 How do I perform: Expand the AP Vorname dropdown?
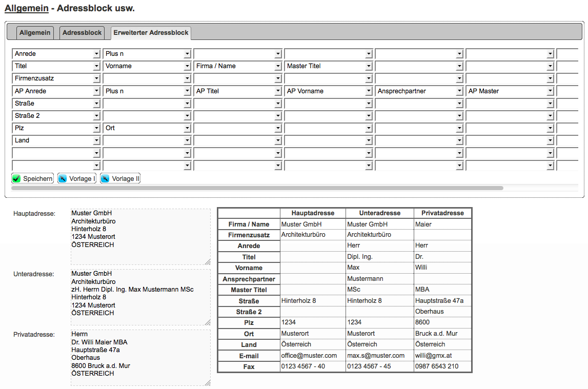click(x=329, y=91)
